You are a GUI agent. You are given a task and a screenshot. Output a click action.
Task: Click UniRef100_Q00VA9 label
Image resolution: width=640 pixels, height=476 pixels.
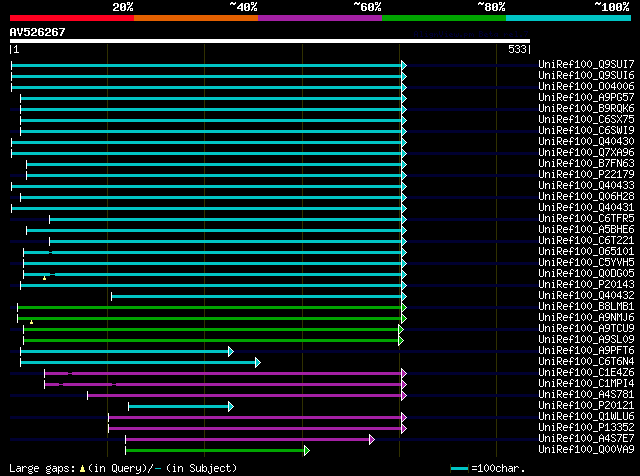click(586, 450)
